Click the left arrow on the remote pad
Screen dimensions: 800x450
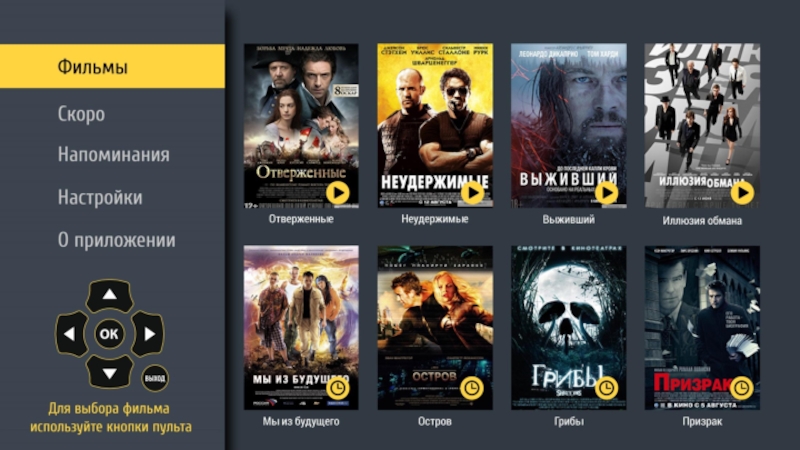pyautogui.click(x=71, y=334)
